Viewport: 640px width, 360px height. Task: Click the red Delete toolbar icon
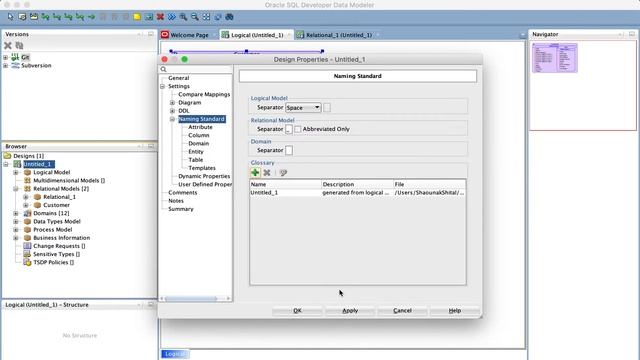(x=160, y=17)
